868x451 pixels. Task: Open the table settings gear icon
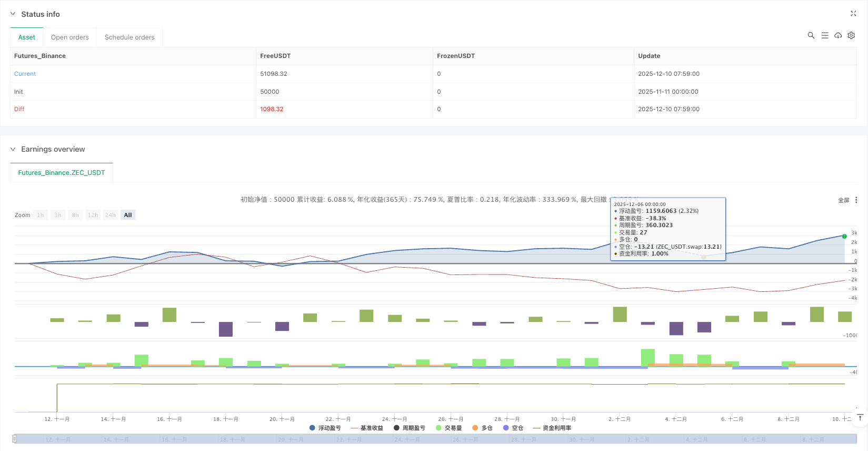(x=851, y=35)
